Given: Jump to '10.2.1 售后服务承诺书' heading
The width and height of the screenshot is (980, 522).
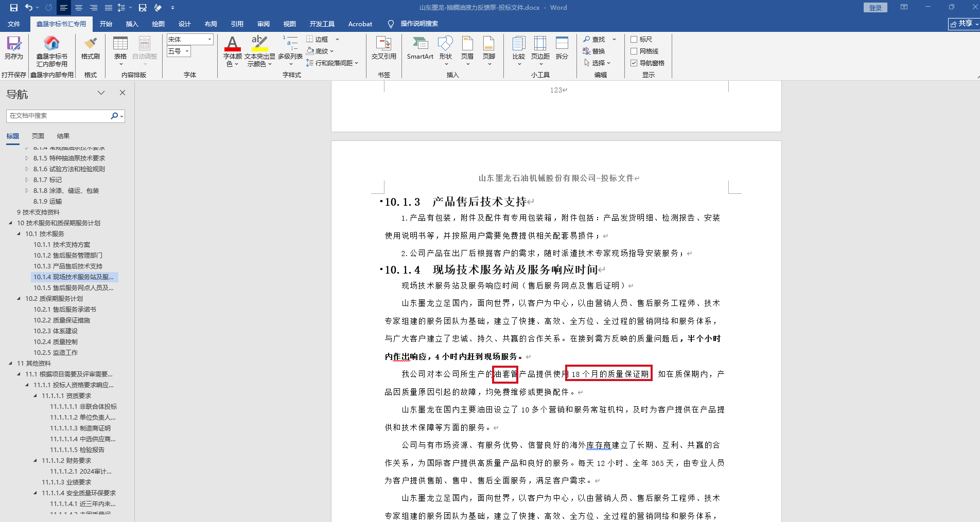Looking at the screenshot, I should pyautogui.click(x=65, y=309).
